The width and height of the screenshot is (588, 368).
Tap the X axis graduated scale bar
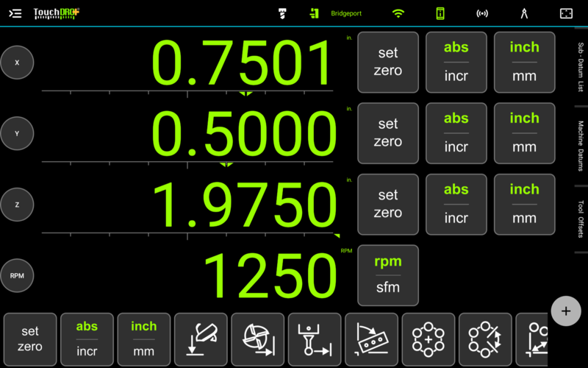pyautogui.click(x=187, y=93)
